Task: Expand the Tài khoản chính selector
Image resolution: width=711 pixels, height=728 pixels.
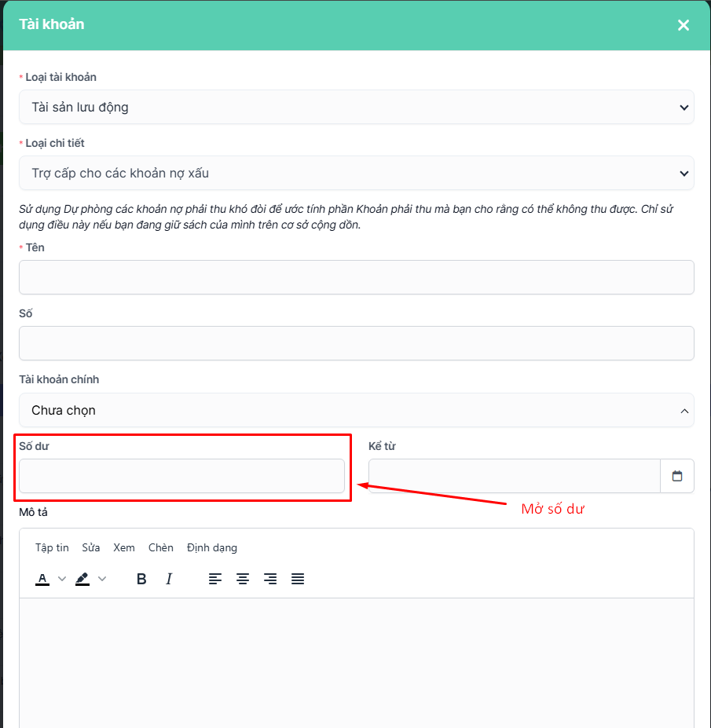Action: [x=356, y=410]
